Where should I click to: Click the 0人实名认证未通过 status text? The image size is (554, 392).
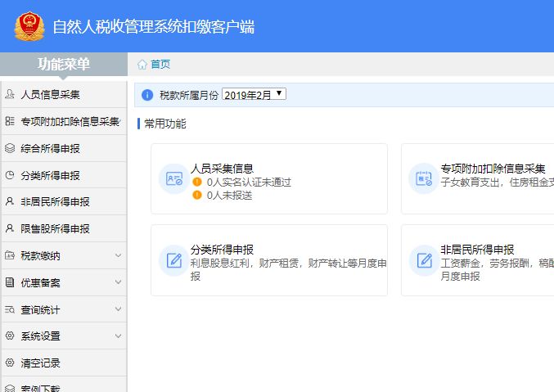(x=249, y=182)
